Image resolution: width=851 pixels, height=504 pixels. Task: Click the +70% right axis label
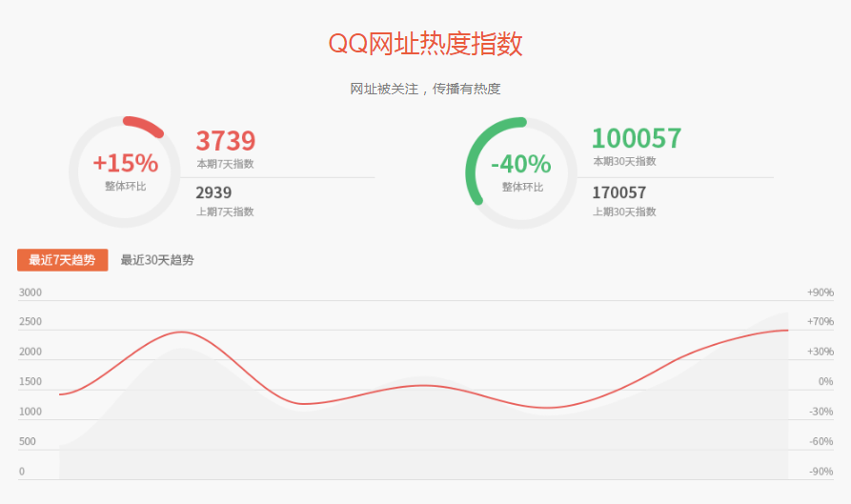[x=821, y=321]
